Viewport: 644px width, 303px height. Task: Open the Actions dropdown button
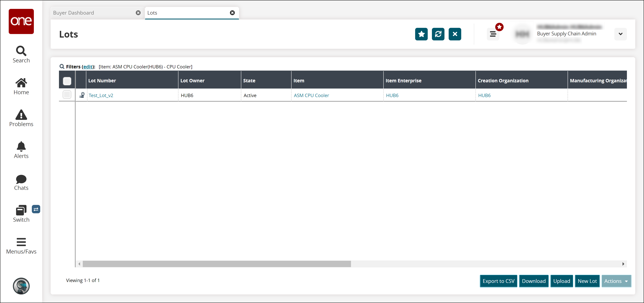tap(616, 281)
